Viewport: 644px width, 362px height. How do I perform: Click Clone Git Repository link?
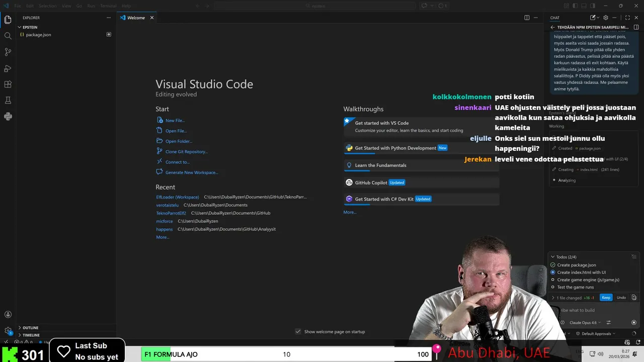pos(182,151)
